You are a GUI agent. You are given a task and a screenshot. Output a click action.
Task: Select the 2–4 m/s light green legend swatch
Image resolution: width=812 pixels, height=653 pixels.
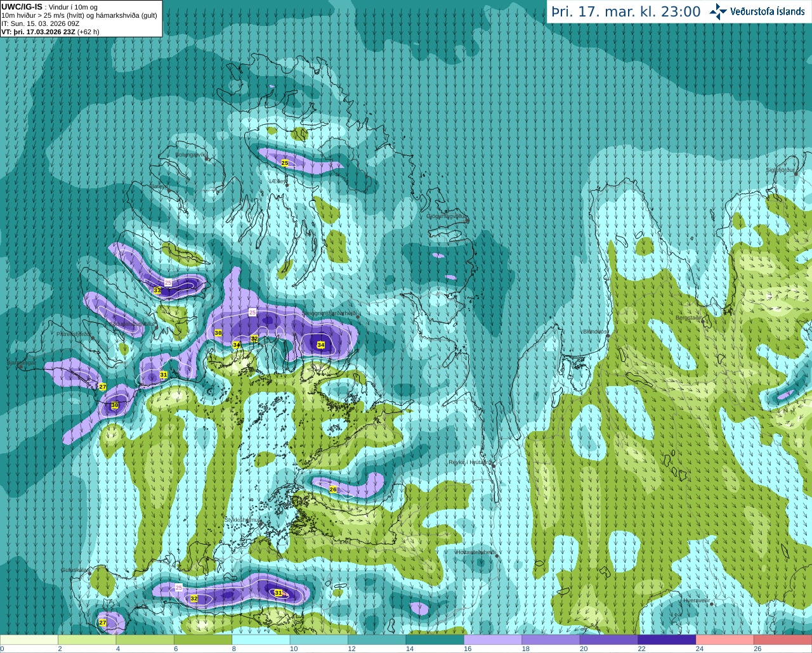point(87,640)
